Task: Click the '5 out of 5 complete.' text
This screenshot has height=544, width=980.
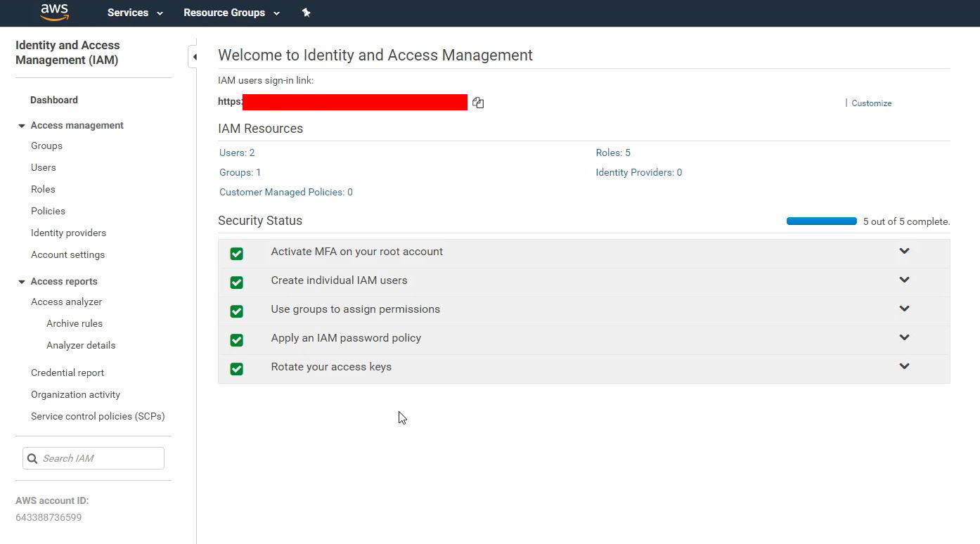Action: pos(906,221)
